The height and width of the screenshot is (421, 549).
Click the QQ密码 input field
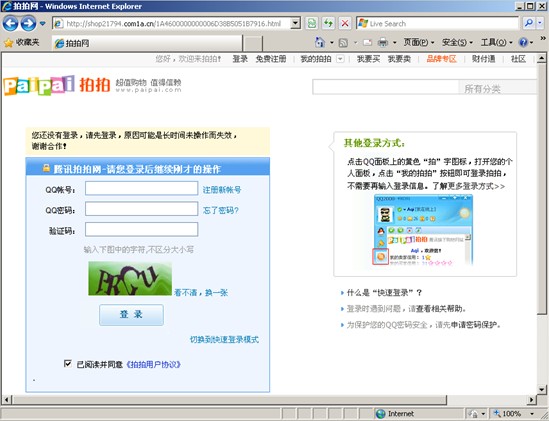pyautogui.click(x=141, y=209)
